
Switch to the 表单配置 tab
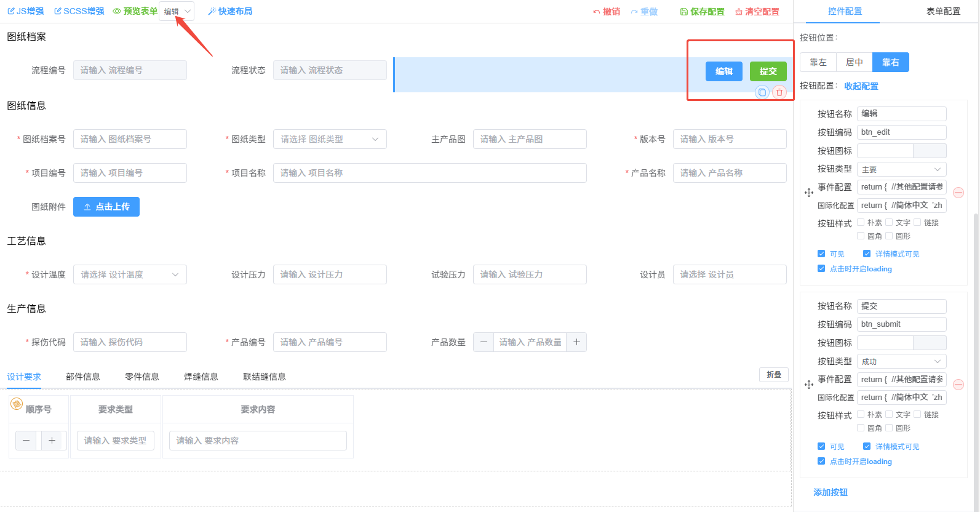[942, 11]
